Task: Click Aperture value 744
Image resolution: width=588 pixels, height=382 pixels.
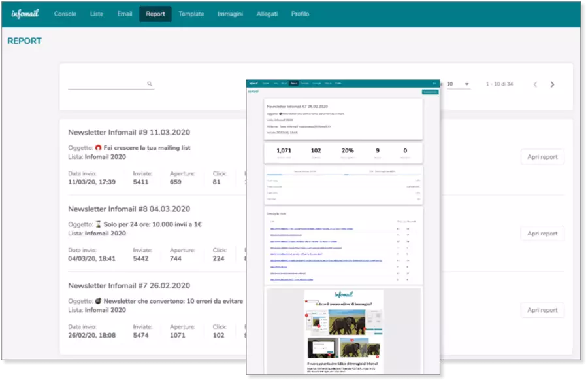Action: (176, 258)
